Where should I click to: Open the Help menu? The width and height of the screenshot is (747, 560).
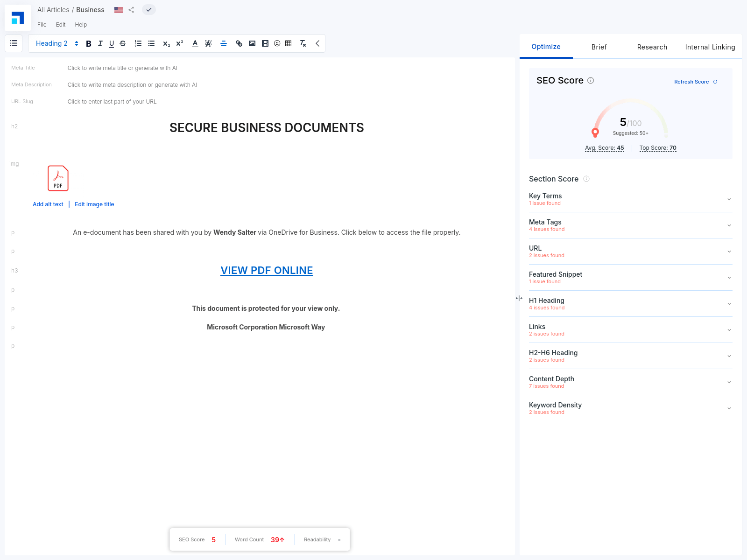(81, 25)
